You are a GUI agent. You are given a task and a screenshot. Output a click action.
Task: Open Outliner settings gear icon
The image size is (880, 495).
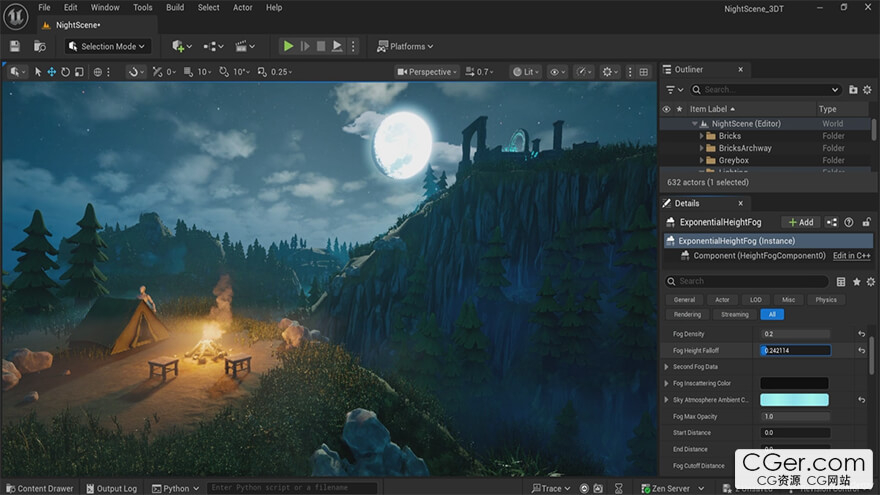point(868,89)
